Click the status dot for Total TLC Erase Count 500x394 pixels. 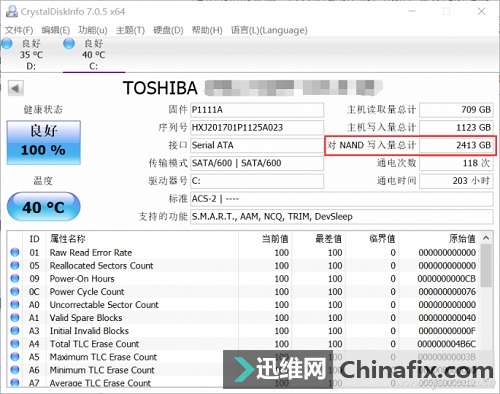coord(15,344)
